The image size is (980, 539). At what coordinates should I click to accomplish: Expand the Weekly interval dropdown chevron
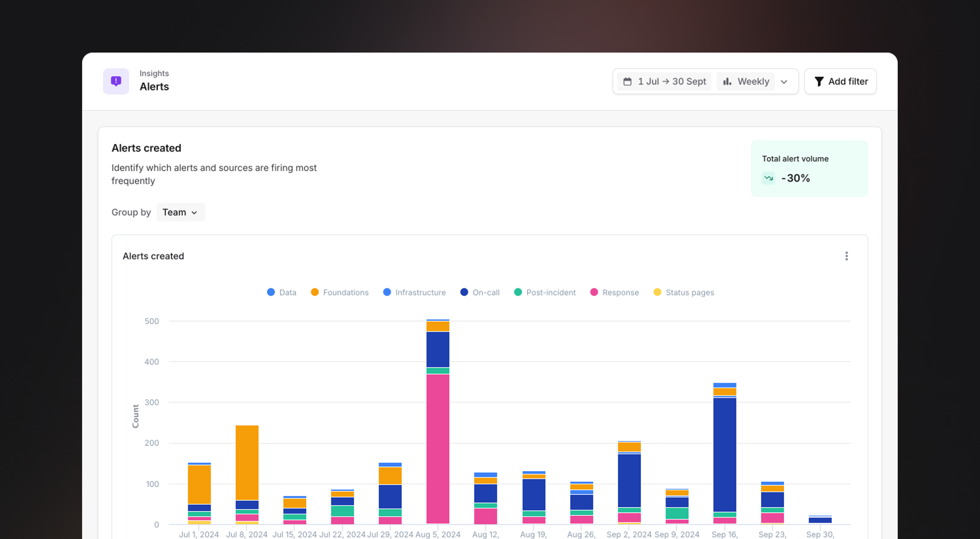point(784,82)
